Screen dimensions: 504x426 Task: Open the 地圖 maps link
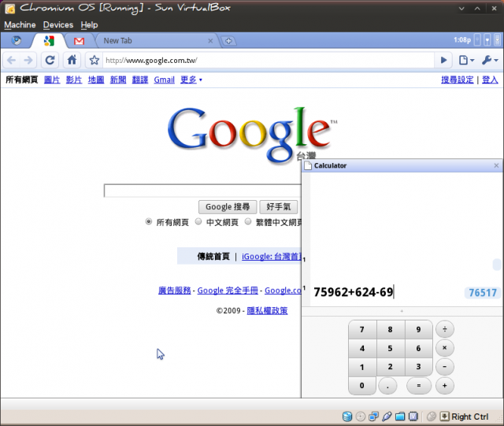[x=96, y=80]
